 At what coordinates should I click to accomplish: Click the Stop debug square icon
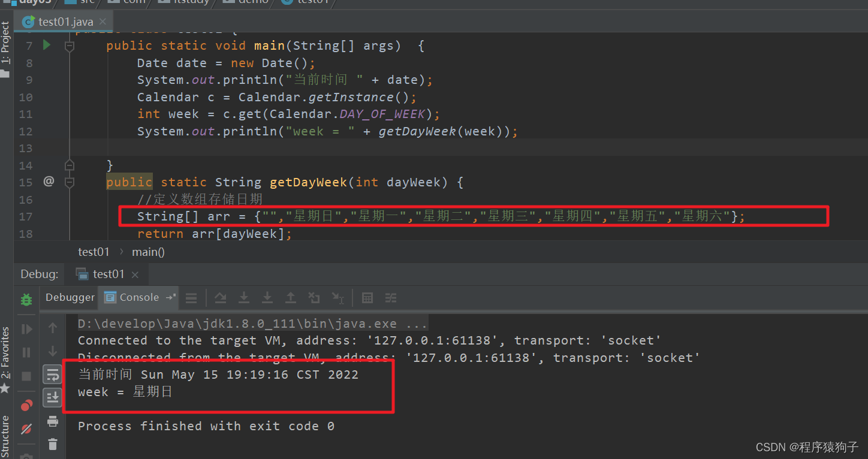26,376
